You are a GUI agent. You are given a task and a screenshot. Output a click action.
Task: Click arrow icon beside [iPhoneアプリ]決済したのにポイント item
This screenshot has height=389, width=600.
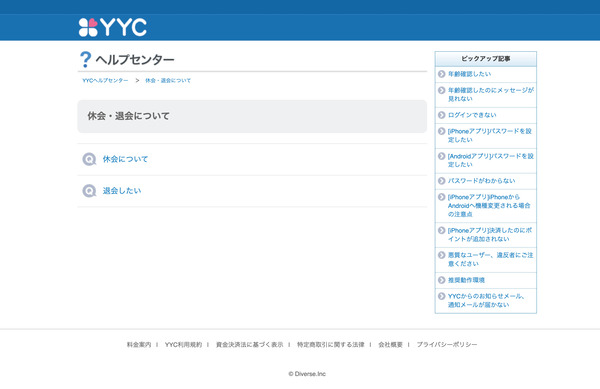(442, 230)
